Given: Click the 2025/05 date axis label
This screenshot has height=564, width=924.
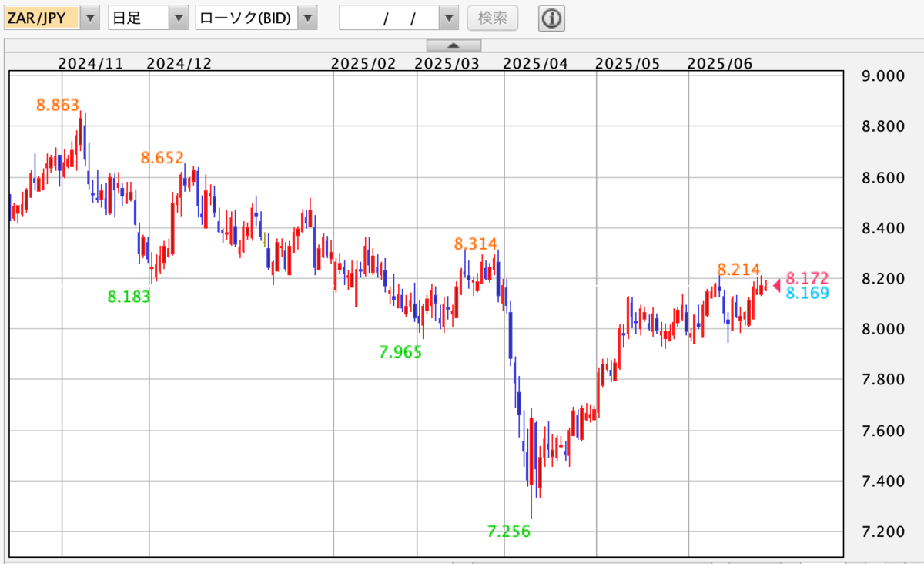Looking at the screenshot, I should pos(628,63).
